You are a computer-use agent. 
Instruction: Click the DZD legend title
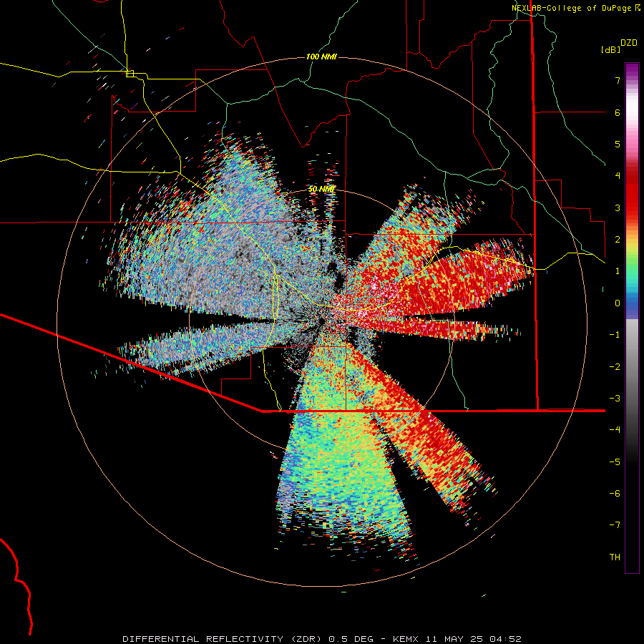[x=629, y=43]
